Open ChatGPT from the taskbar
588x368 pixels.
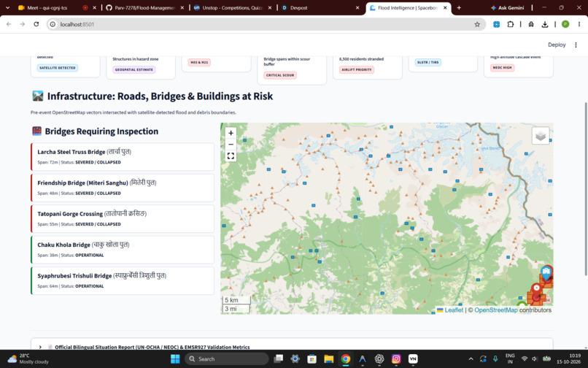click(x=379, y=359)
